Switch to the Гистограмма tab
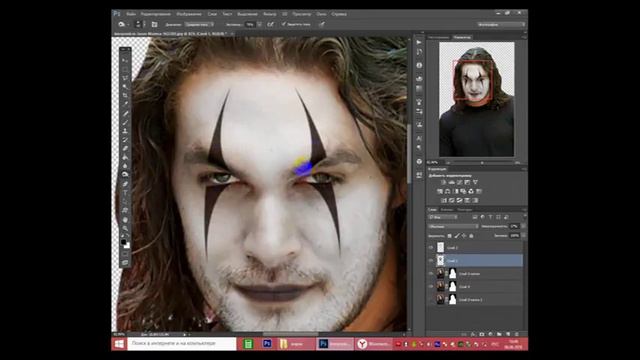640x360 pixels. tap(439, 37)
